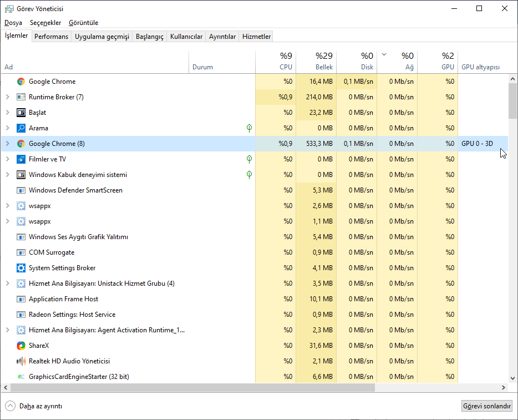518x420 pixels.
Task: Click the first Google Chrome process icon
Action: click(x=21, y=82)
